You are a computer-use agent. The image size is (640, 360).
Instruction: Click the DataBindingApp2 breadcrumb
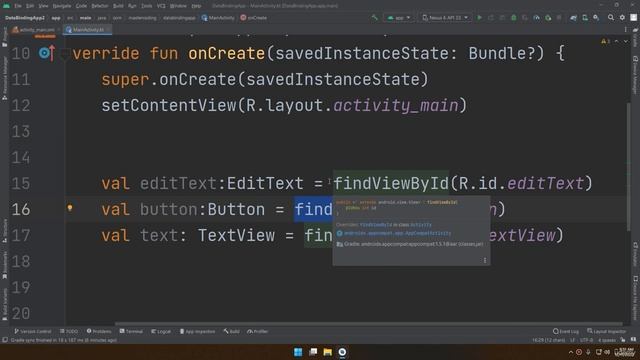25,18
